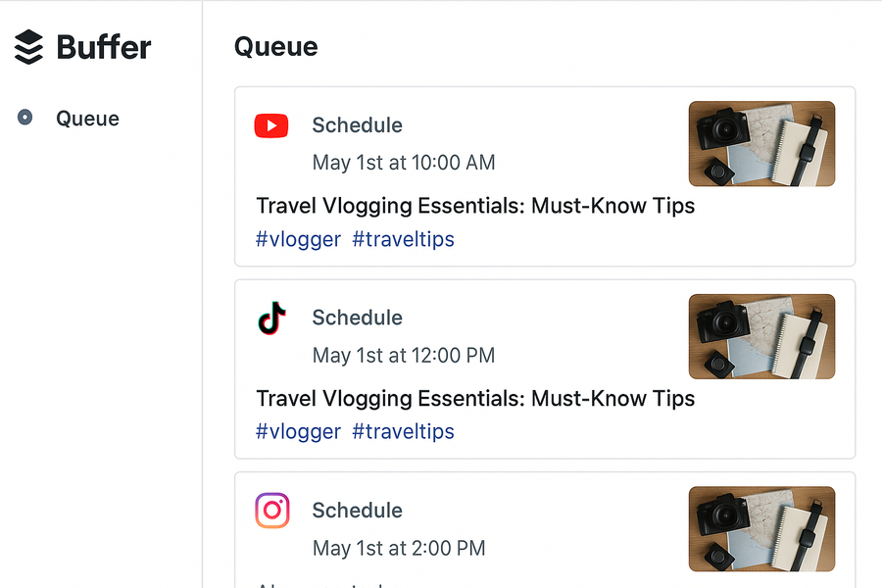Open the TikTok post's camera thumbnail
This screenshot has height=588, width=882.
(761, 336)
